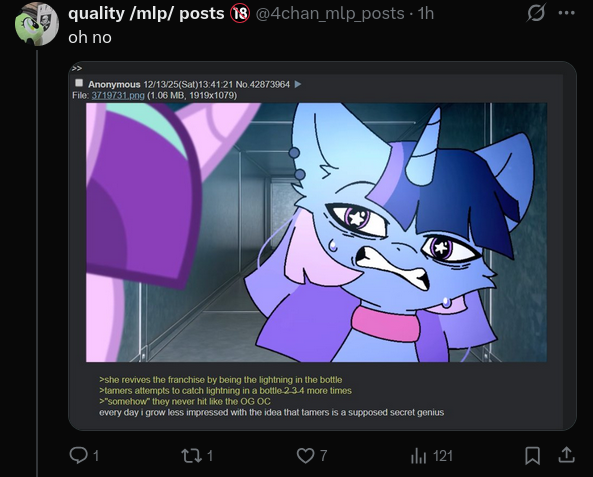
Task: Click the Grok slashed-circle icon
Action: 536,13
